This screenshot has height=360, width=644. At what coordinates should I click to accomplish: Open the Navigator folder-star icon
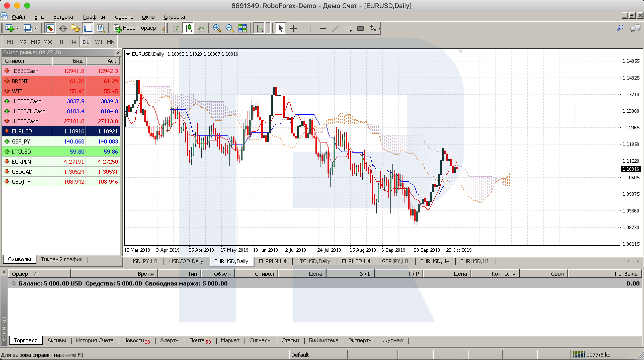(75, 28)
